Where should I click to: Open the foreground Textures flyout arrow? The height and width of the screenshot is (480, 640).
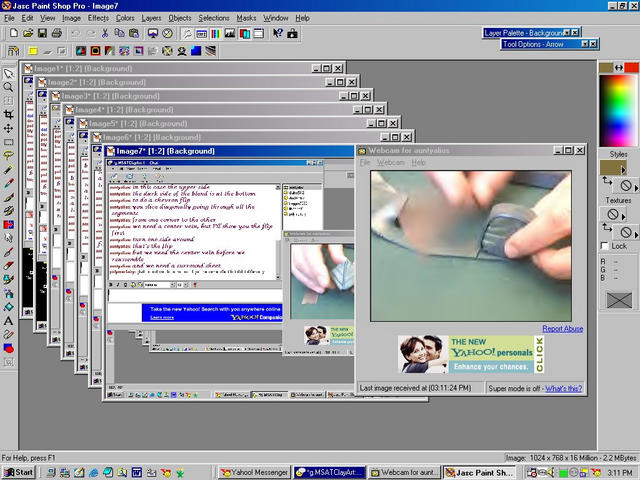click(623, 215)
